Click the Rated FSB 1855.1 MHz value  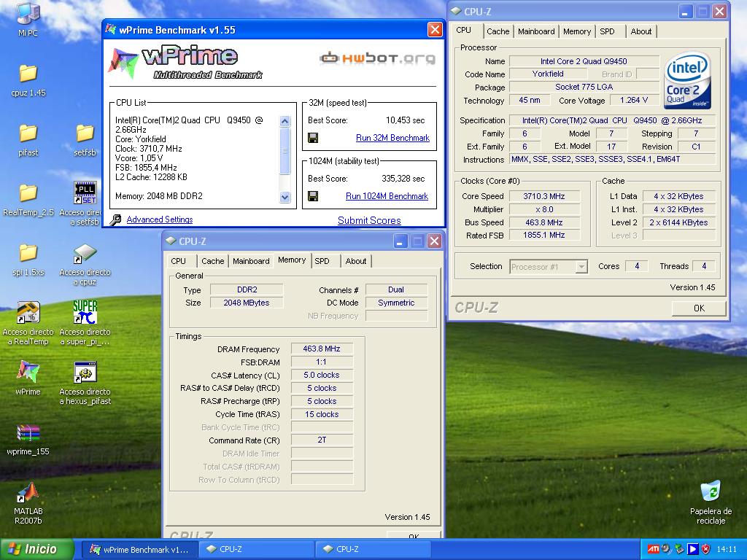click(544, 236)
